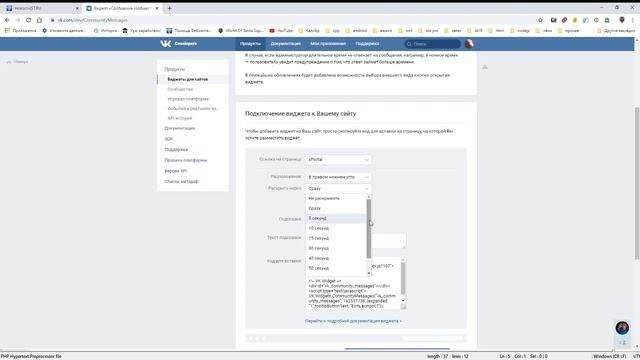Open 'Документация' in the left sidebar
The height and width of the screenshot is (360, 640).
pos(180,128)
